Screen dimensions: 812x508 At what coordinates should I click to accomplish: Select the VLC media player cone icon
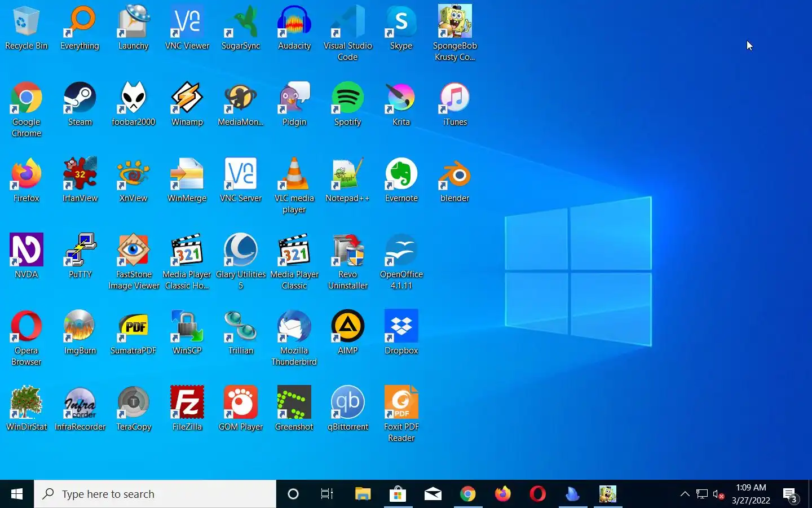[294, 173]
